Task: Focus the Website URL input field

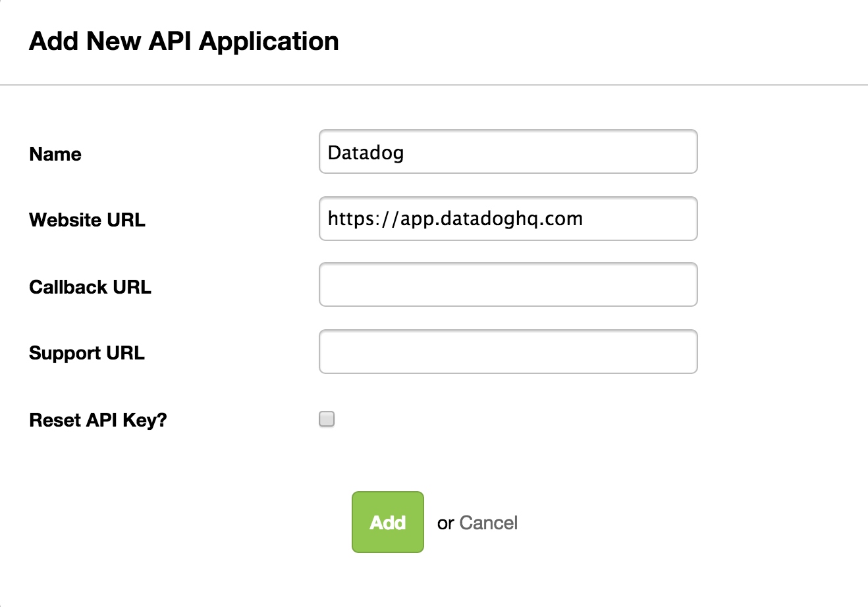Action: click(508, 219)
